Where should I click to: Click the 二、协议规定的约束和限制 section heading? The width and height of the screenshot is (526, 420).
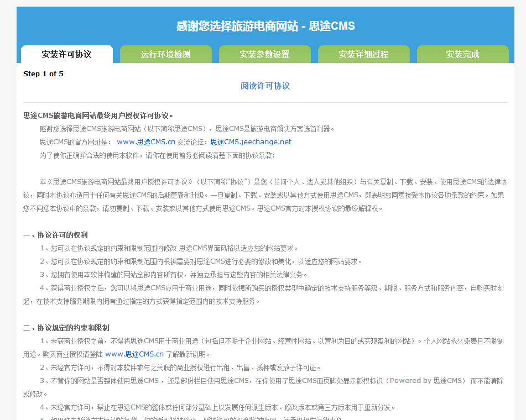(x=66, y=328)
